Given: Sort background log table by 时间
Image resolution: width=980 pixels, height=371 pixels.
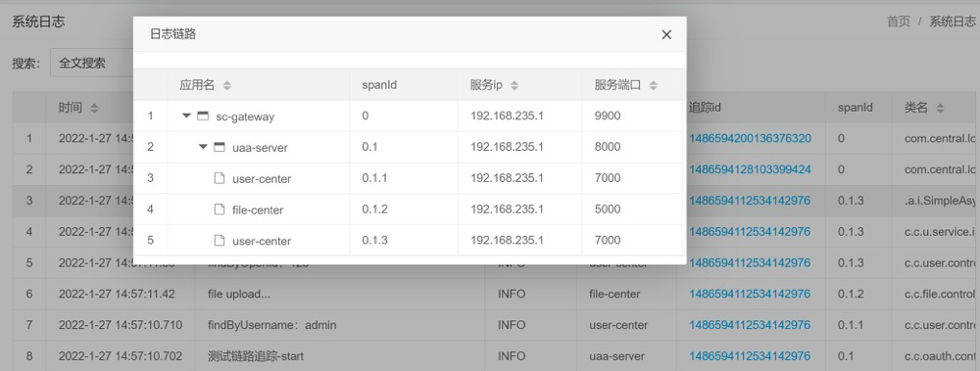Looking at the screenshot, I should 94,108.
